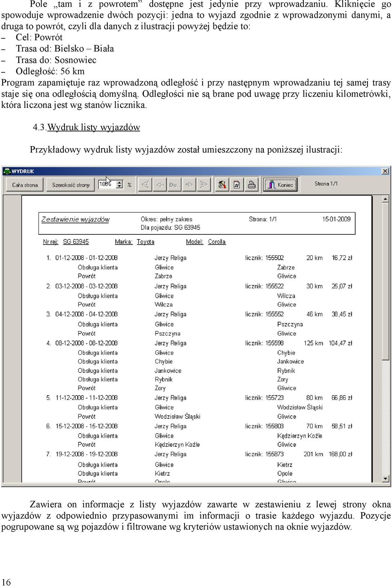Click the '46 km' distance
392x586 pixels.
(x=314, y=314)
